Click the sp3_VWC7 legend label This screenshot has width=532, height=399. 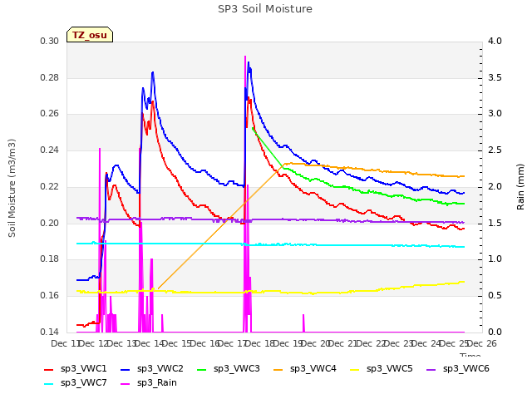point(83,383)
